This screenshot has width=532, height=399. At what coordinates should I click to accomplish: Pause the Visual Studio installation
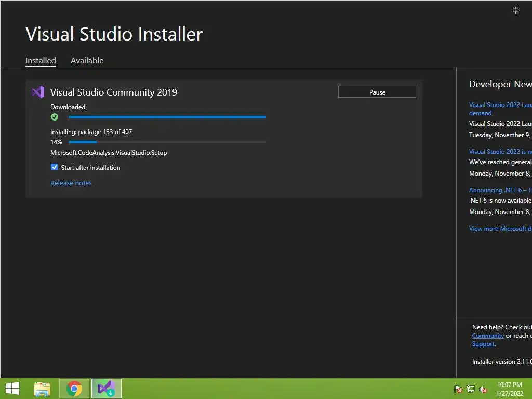click(377, 92)
